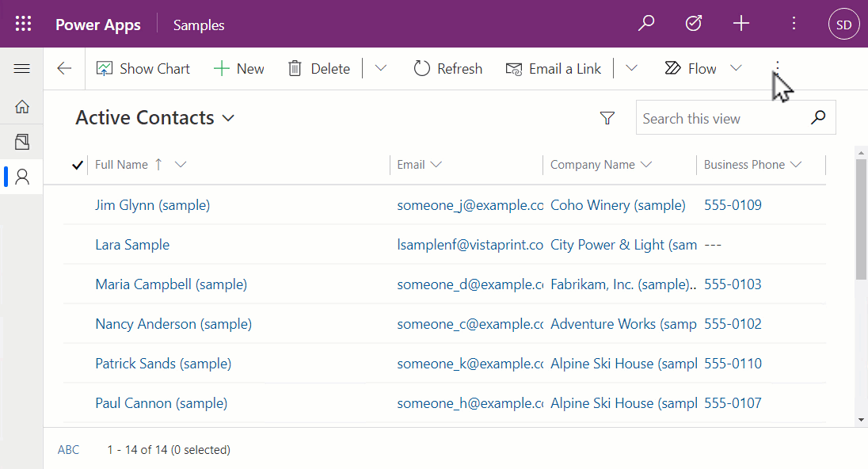Screen dimensions: 868x469
Task: Click phone number 555-0102
Action: click(x=733, y=324)
